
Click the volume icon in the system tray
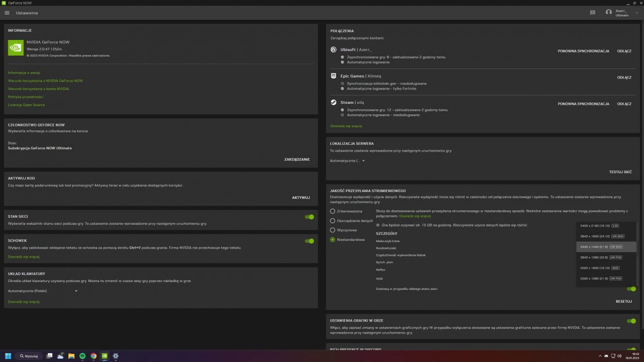[x=620, y=356]
